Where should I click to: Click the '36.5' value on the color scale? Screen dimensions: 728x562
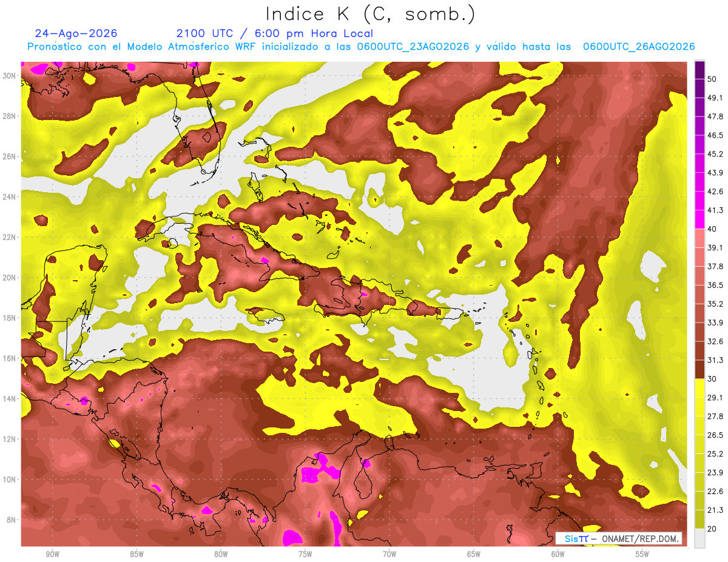716,285
